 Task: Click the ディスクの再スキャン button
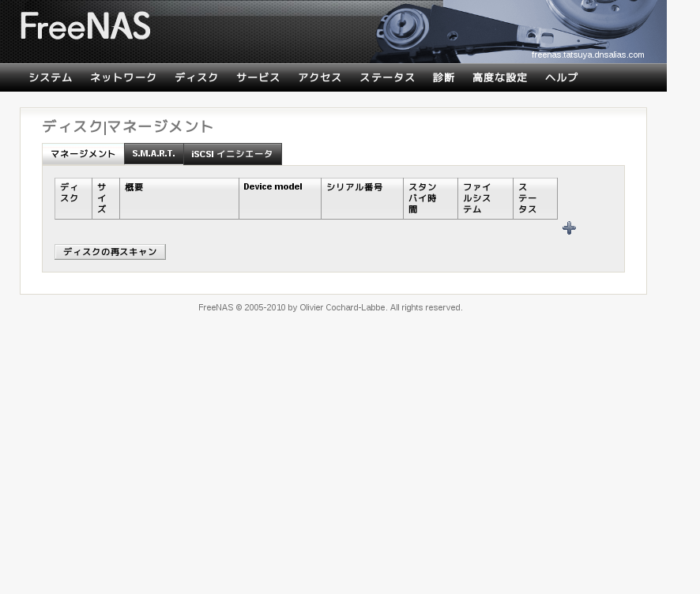point(110,252)
